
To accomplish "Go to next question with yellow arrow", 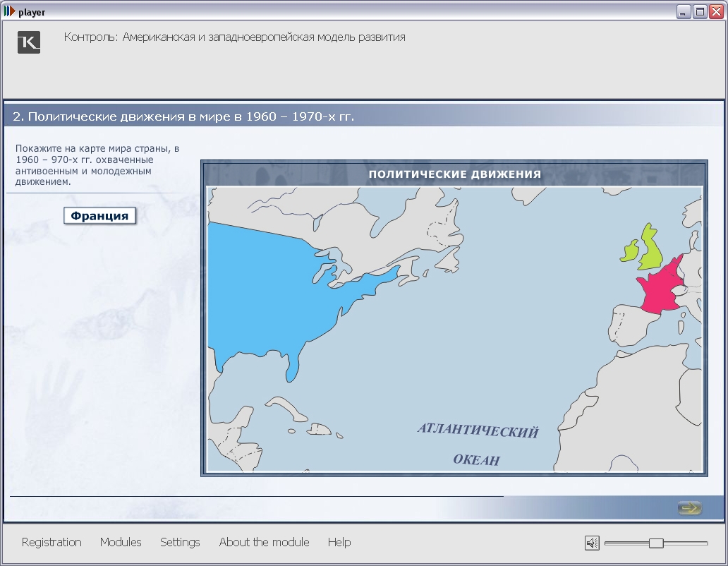I will point(690,508).
